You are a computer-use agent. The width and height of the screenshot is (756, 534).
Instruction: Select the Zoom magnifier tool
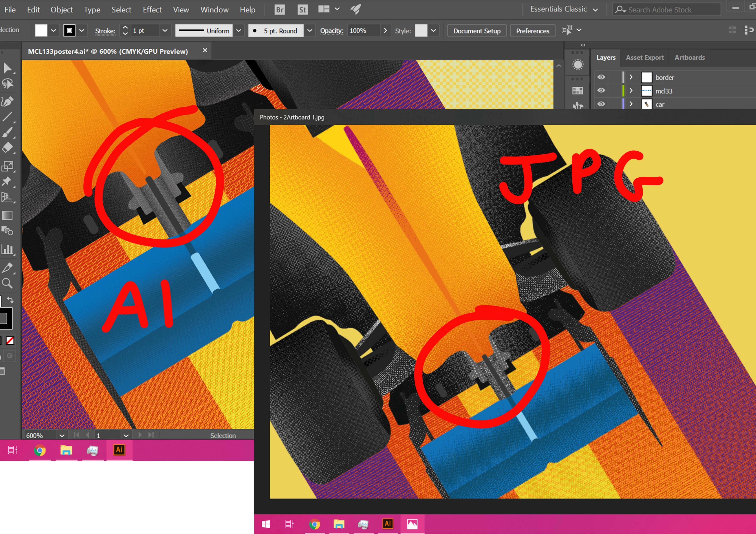click(x=7, y=283)
